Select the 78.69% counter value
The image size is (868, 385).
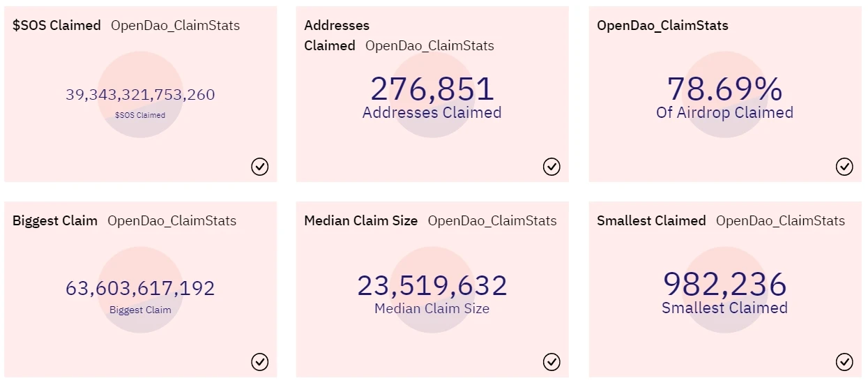pyautogui.click(x=725, y=89)
